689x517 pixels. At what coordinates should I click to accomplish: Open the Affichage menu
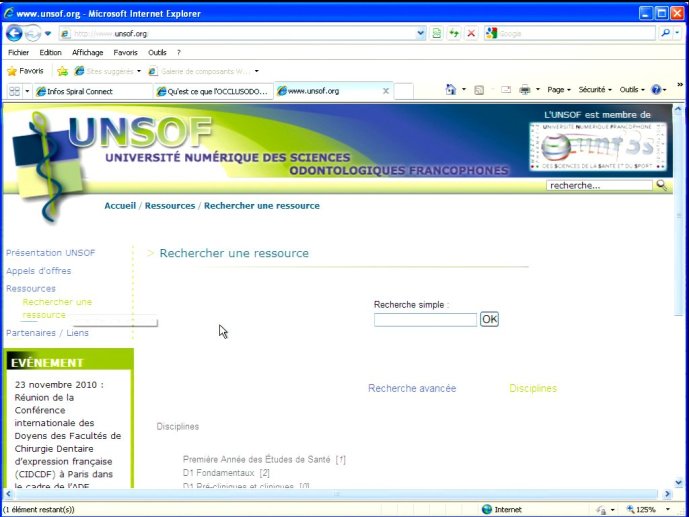(87, 53)
